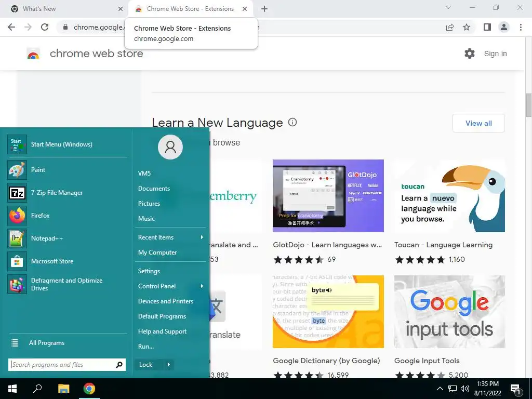Open Devices and Printers
Image resolution: width=532 pixels, height=399 pixels.
click(166, 301)
